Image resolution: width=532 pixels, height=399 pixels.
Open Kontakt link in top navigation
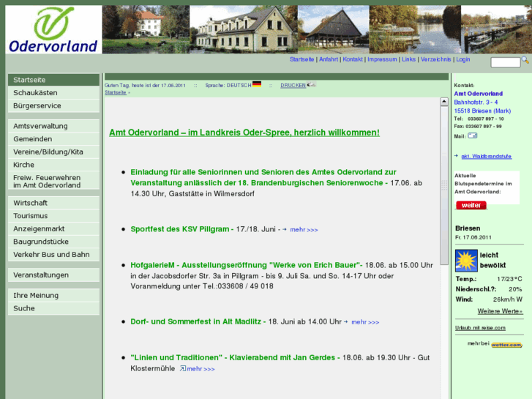tap(353, 59)
